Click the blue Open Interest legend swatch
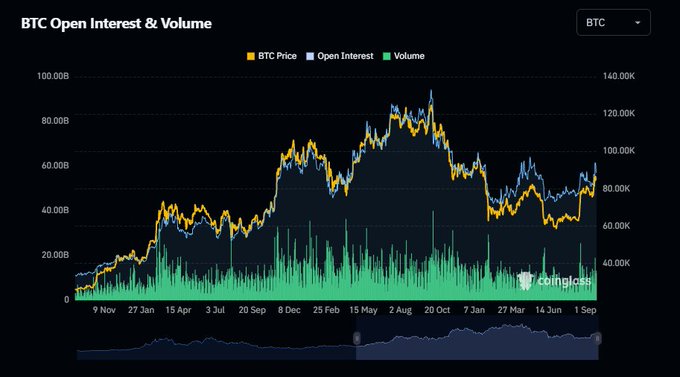Screen dimensions: 680x377 click(x=310, y=56)
